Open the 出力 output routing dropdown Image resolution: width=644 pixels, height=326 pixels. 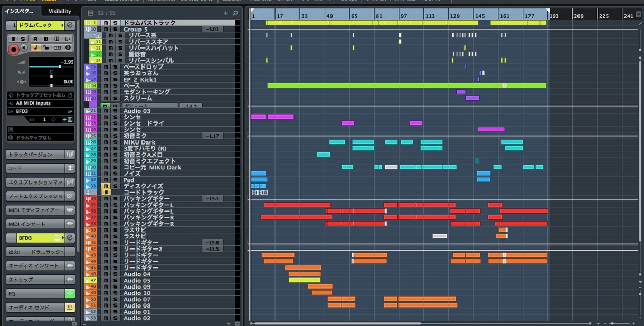[41, 252]
